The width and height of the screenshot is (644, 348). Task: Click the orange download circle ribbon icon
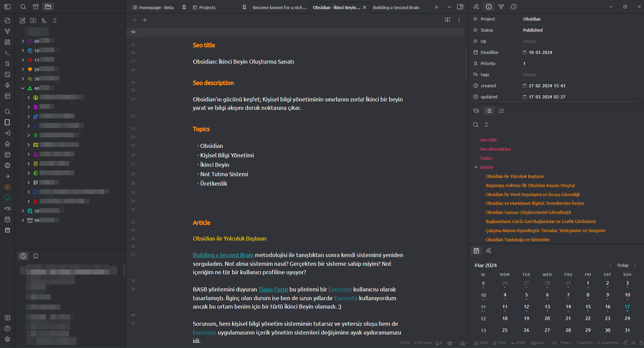[7, 187]
